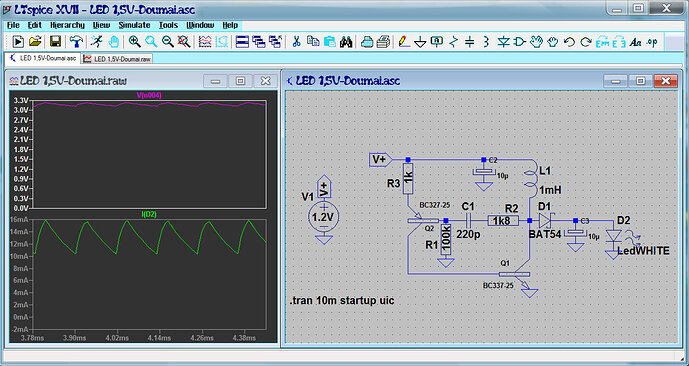Click resistor R2 1k8
Screen dimensions: 689x366
point(504,221)
